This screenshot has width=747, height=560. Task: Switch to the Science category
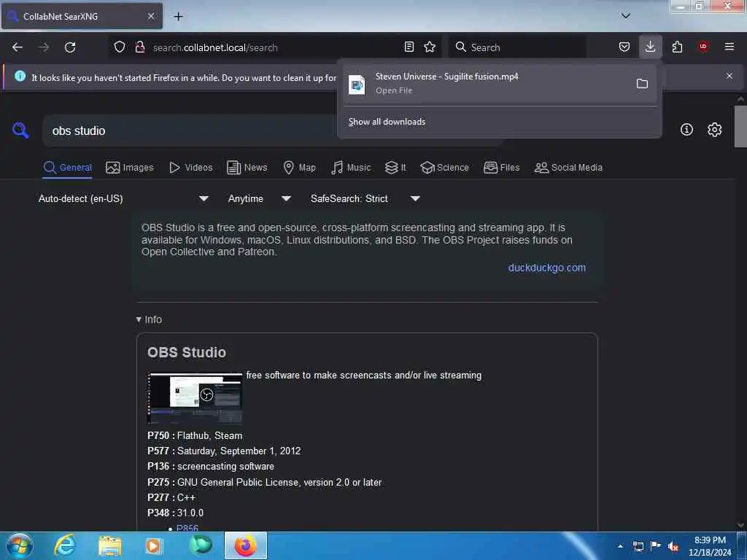click(x=444, y=168)
